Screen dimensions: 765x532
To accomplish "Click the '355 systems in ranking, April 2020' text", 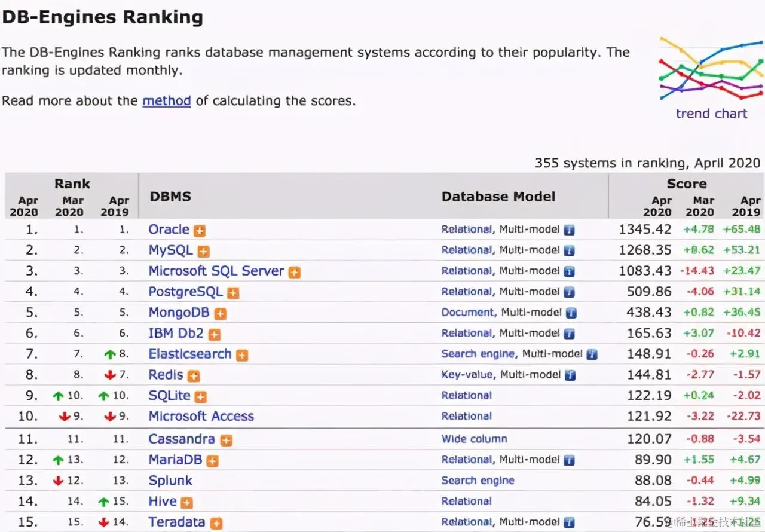I will [x=647, y=163].
